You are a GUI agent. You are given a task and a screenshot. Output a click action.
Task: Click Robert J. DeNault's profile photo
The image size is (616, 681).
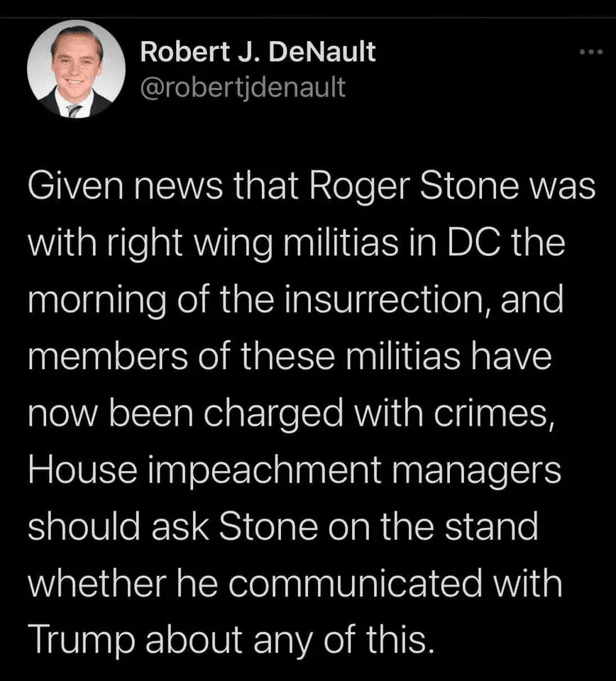[76, 69]
